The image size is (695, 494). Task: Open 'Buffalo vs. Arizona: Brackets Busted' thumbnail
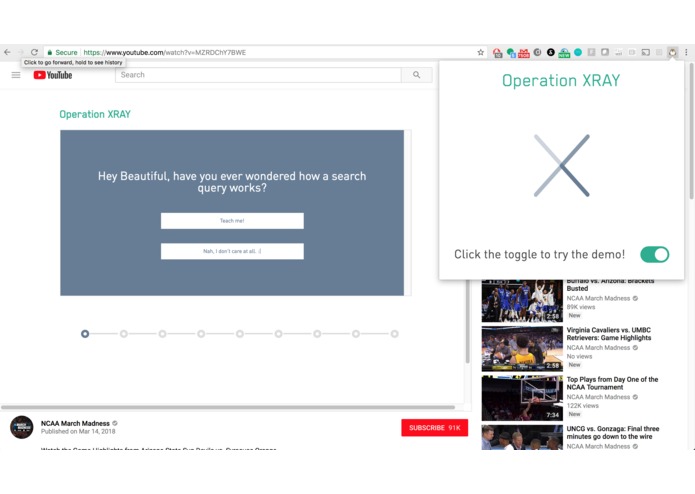(x=522, y=301)
